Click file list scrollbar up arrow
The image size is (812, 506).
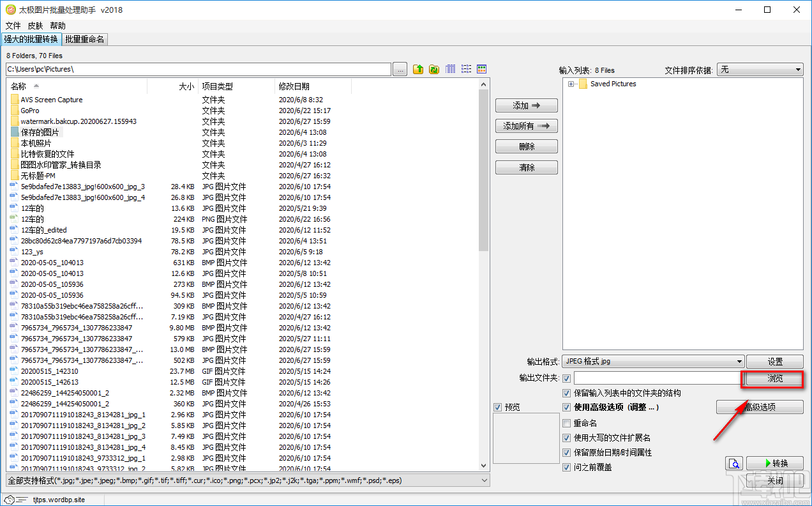484,84
